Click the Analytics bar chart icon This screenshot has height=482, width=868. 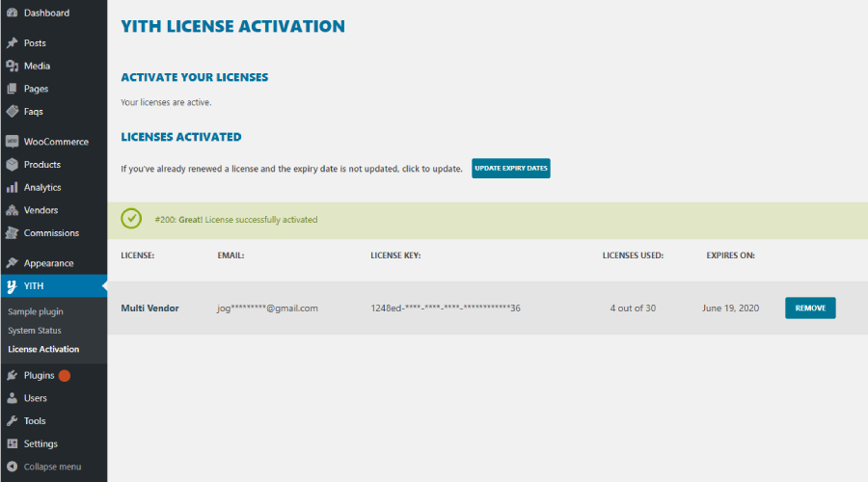tap(12, 188)
